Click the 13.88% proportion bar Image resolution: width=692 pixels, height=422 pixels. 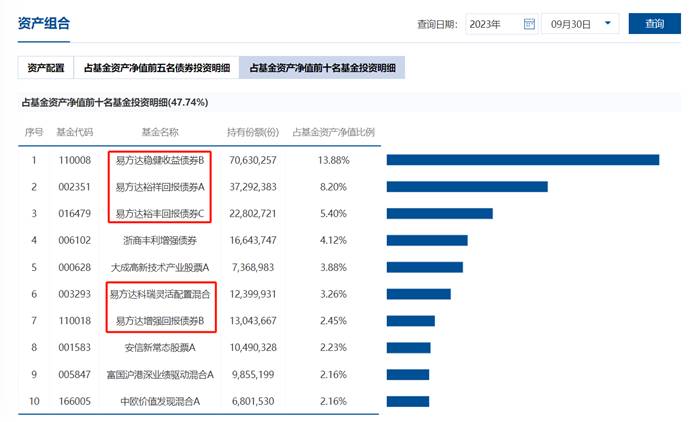click(x=522, y=160)
